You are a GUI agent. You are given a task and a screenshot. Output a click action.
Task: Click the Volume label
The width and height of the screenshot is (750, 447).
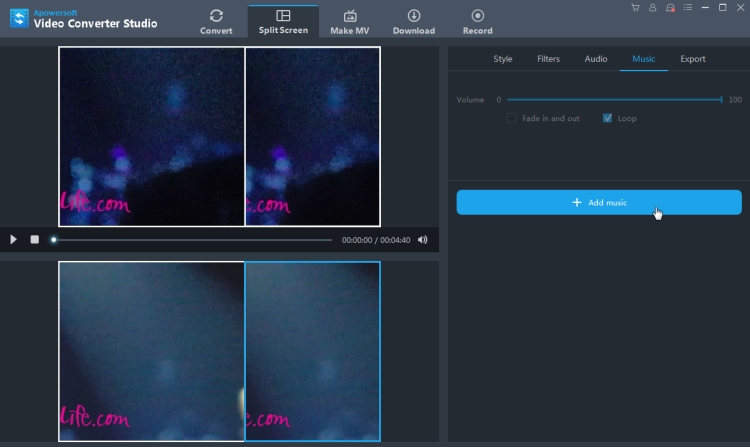pyautogui.click(x=470, y=99)
